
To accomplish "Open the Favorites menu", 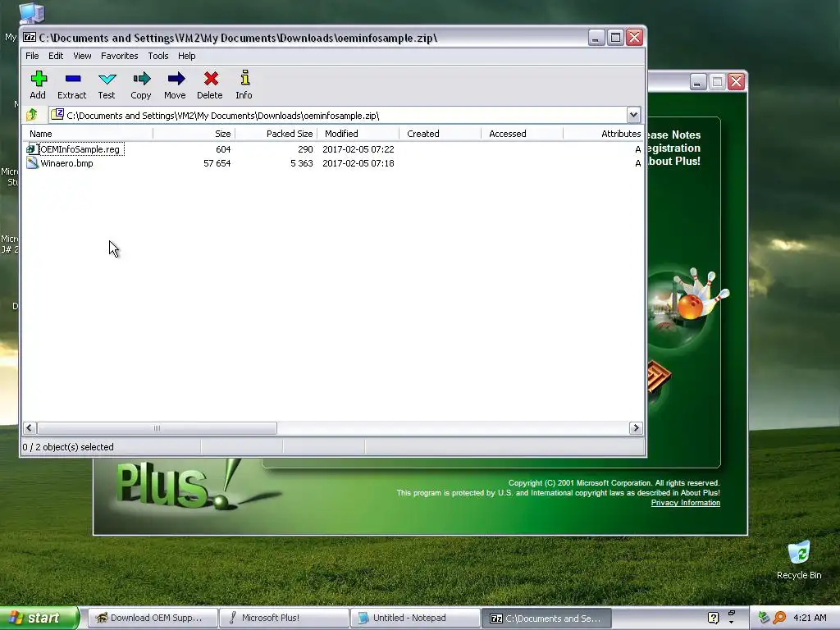I will pyautogui.click(x=120, y=56).
